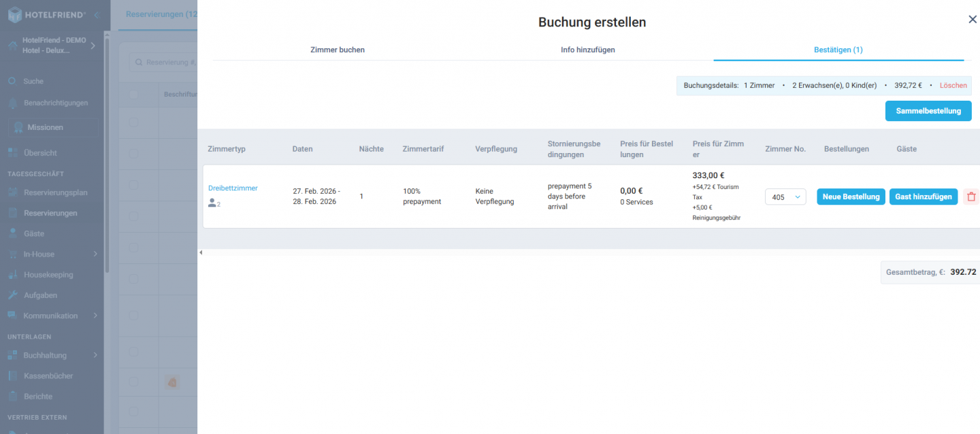980x434 pixels.
Task: Switch to the Zimmer buchen tab
Action: tap(338, 50)
